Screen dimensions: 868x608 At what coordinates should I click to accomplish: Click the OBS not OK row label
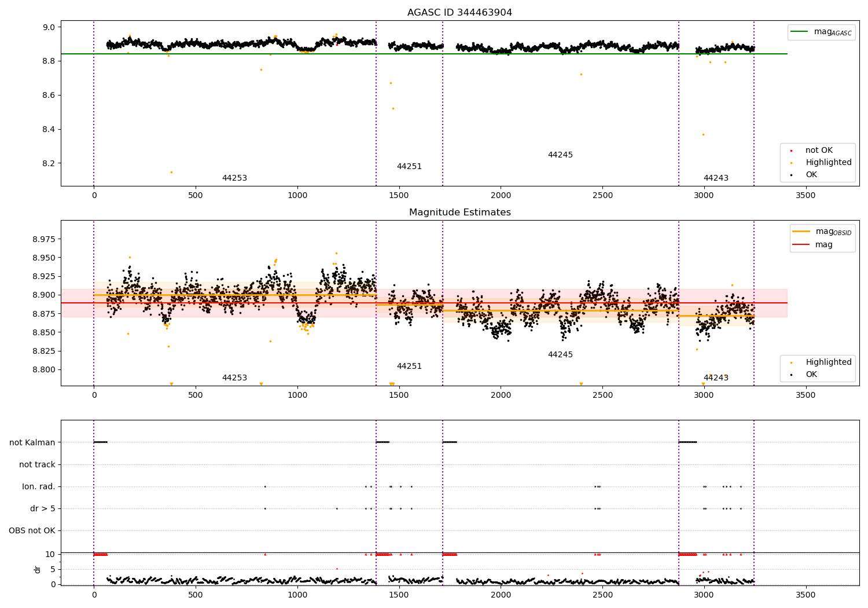pos(32,530)
